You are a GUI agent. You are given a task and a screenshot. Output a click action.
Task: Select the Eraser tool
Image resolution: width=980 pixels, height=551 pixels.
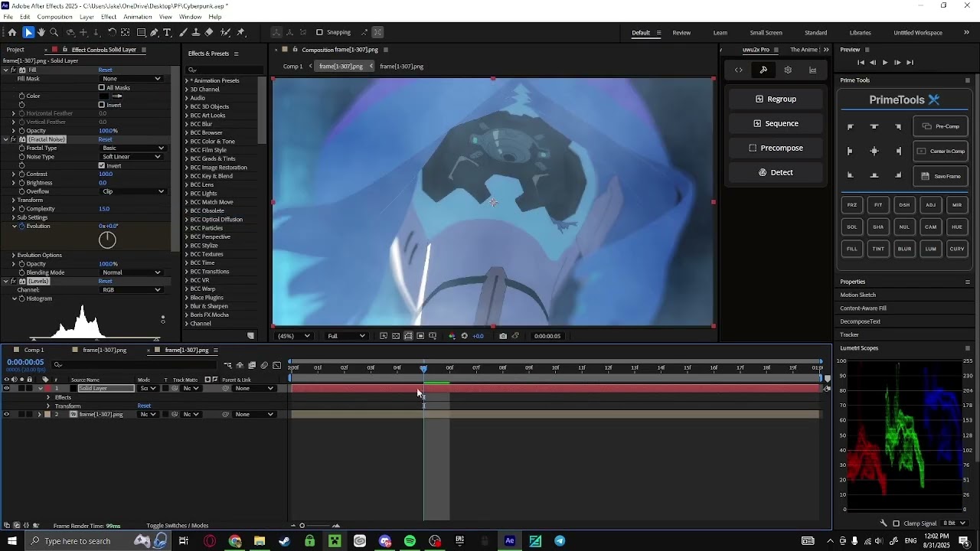209,32
